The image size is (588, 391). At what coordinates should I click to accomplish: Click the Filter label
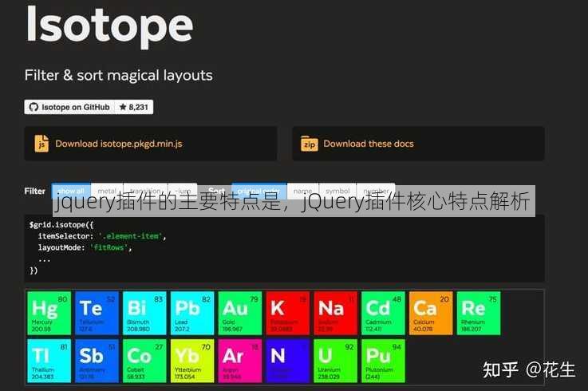35,191
